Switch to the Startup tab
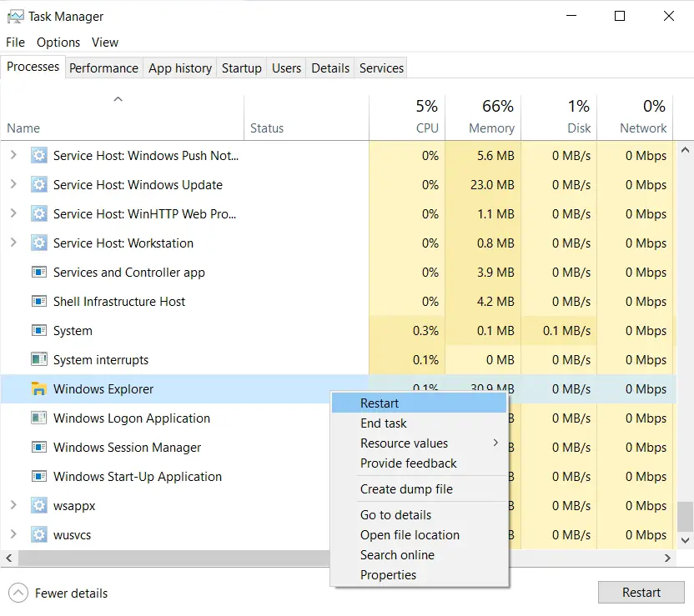This screenshot has width=694, height=616. click(241, 68)
